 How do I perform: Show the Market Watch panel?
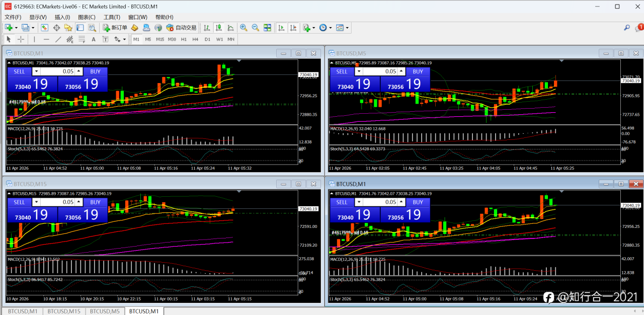(44, 28)
